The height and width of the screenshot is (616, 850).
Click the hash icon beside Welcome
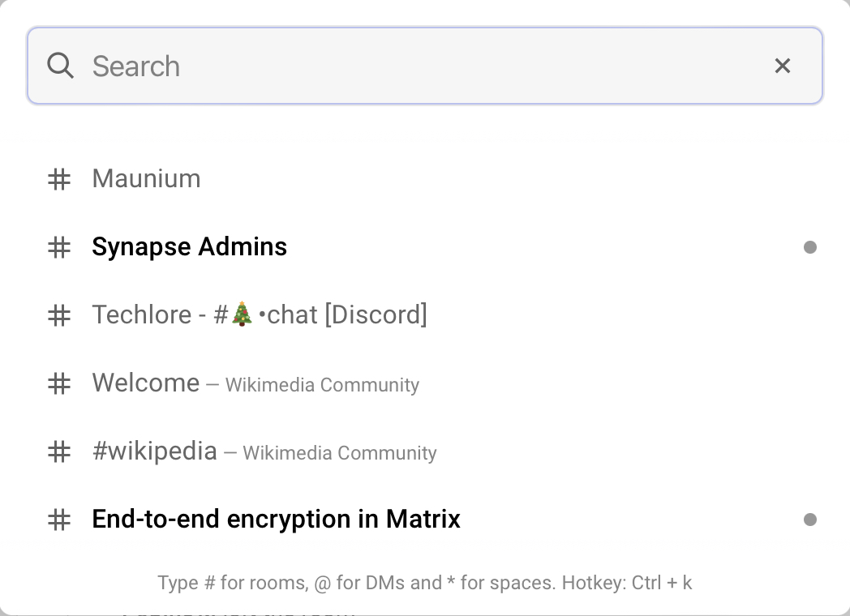(x=59, y=383)
